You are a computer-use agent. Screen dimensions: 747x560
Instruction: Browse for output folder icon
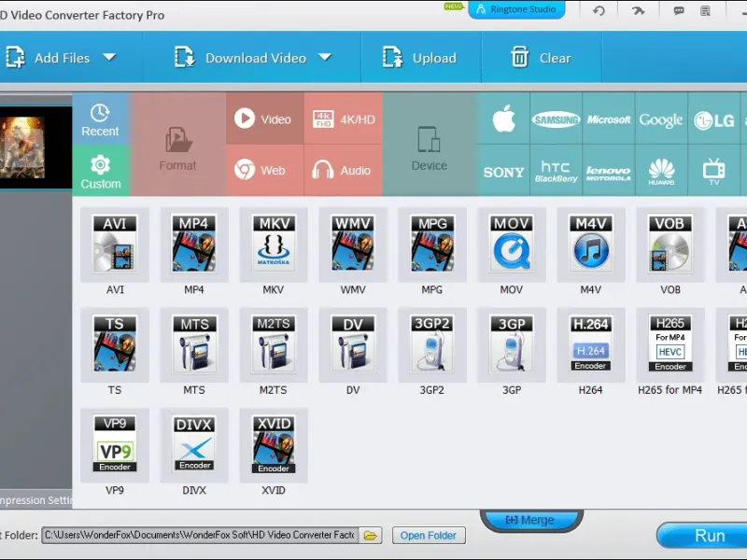(371, 535)
